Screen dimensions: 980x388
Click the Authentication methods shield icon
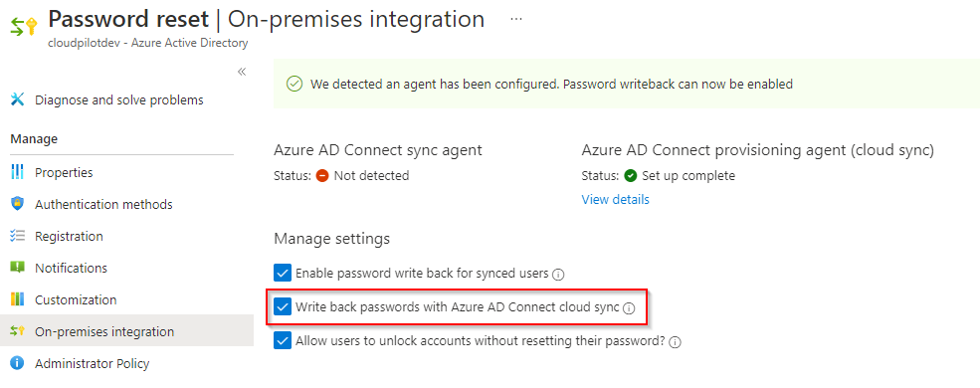[18, 204]
